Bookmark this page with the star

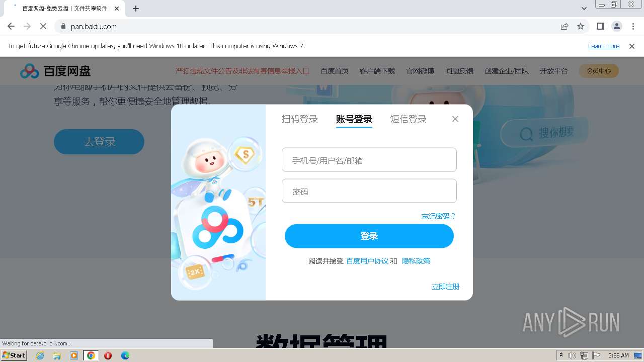pyautogui.click(x=581, y=26)
